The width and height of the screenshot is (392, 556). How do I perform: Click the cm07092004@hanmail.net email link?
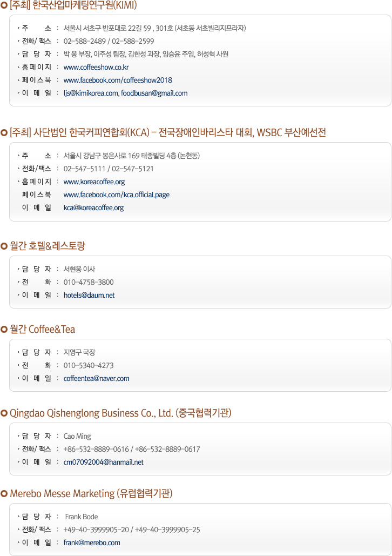[x=104, y=462]
